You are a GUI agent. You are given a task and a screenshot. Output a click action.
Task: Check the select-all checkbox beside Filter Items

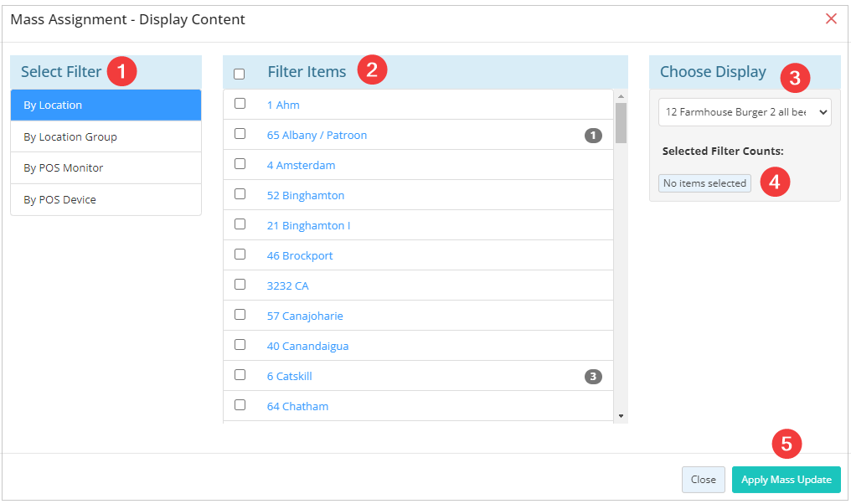240,74
